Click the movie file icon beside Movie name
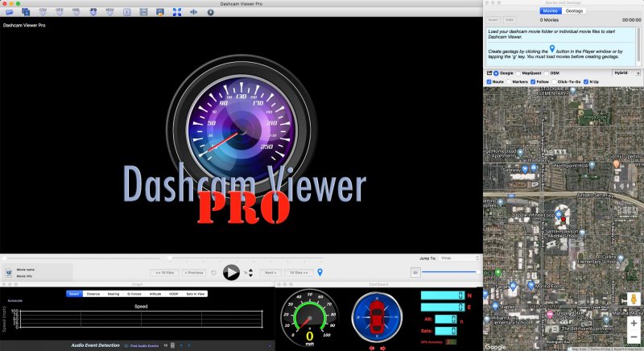644x351 pixels. point(9,273)
